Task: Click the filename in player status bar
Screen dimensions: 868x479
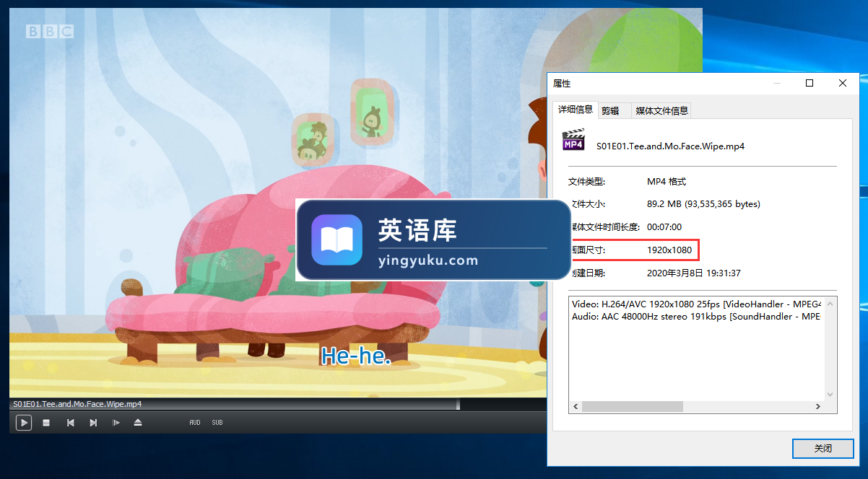Action: point(77,404)
